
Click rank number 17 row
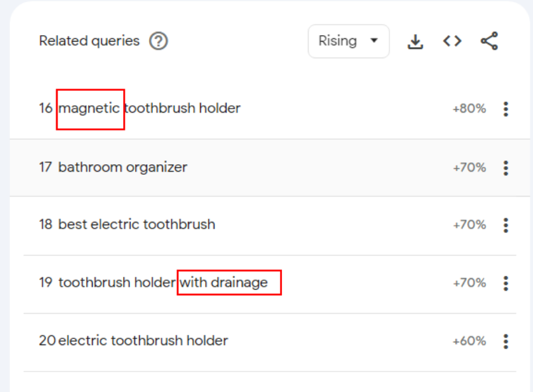(x=45, y=168)
